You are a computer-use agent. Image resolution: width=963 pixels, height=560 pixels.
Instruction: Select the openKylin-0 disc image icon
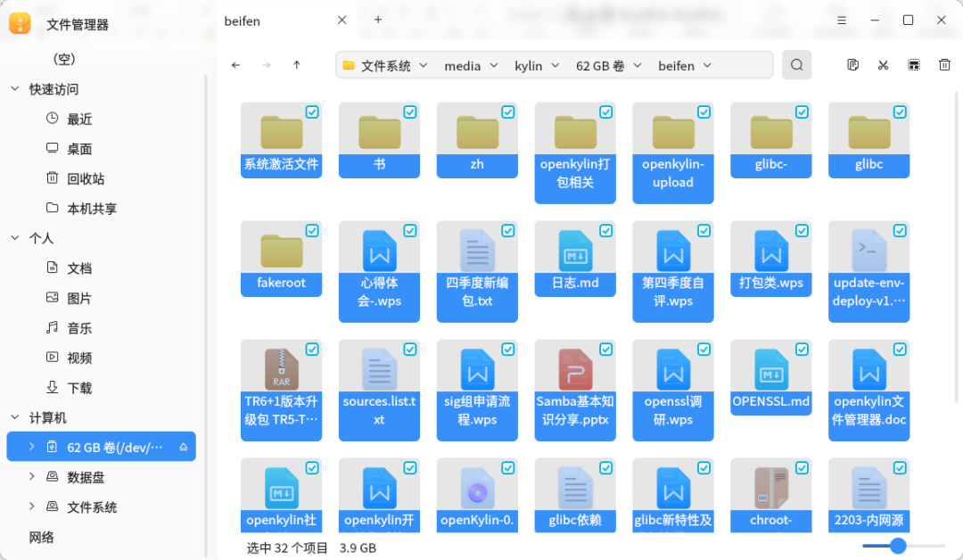pyautogui.click(x=477, y=488)
